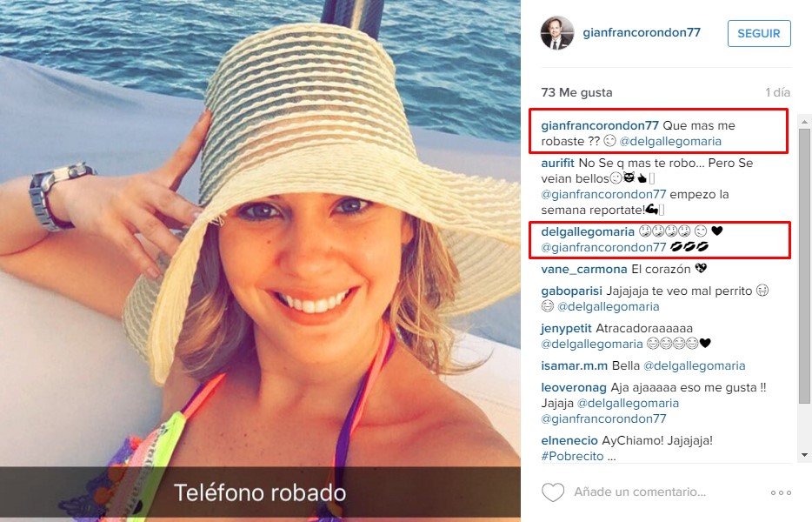Click the comments scrollbar up arrow

(x=804, y=123)
